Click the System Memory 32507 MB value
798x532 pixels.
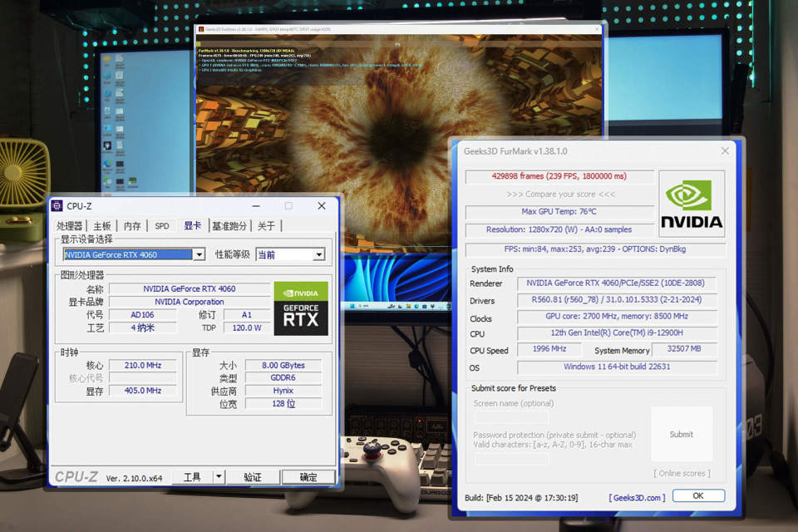(x=684, y=349)
